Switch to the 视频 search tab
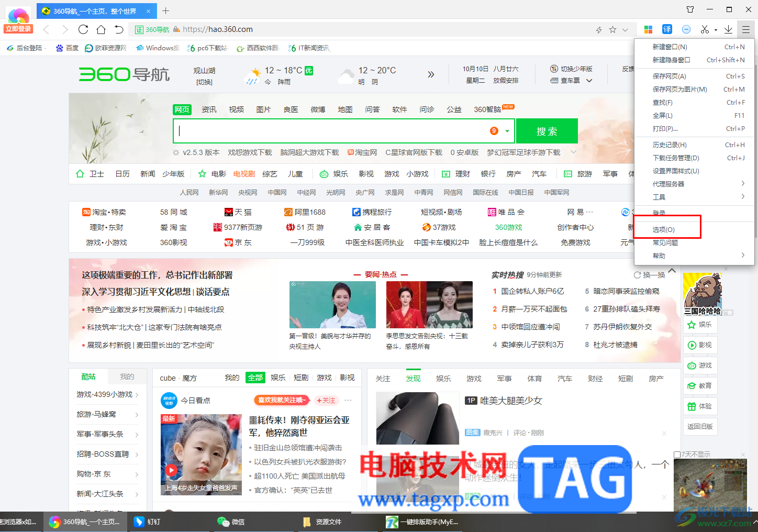 236,109
